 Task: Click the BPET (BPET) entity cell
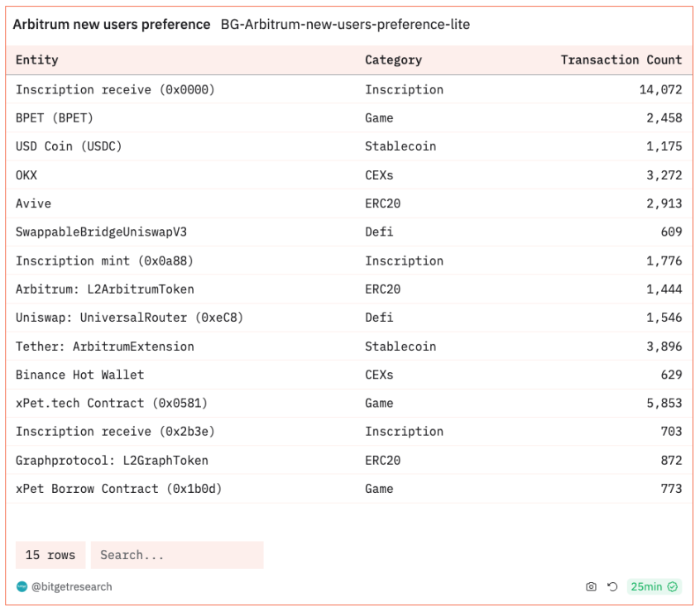click(x=55, y=117)
